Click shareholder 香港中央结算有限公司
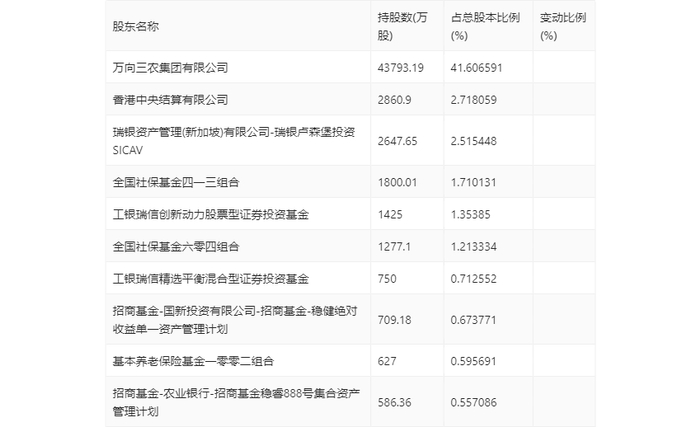 coord(171,100)
